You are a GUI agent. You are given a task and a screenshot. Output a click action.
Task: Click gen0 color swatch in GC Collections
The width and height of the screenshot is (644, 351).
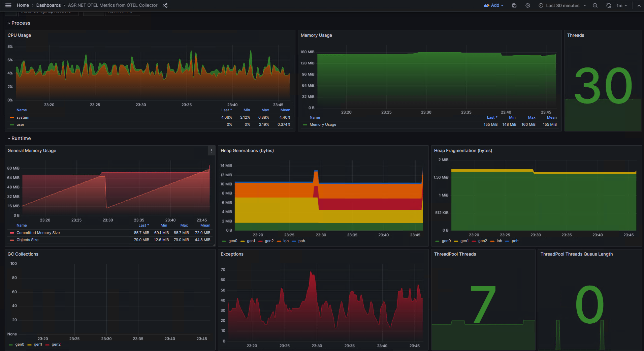(11, 345)
